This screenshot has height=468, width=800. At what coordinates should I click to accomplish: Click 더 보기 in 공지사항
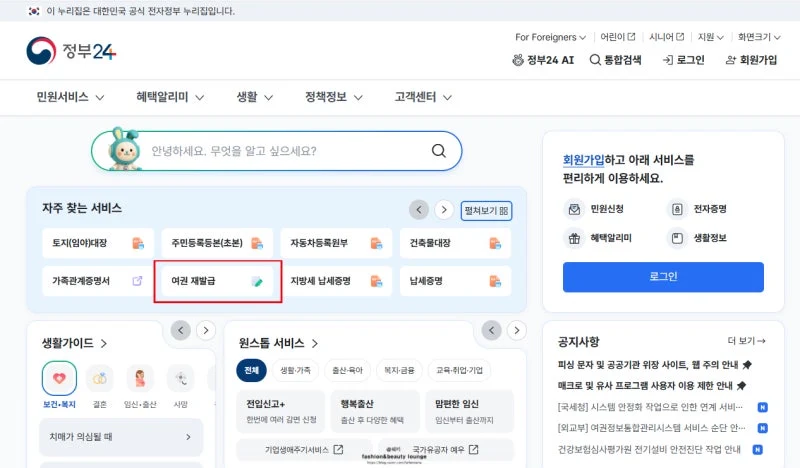(747, 341)
